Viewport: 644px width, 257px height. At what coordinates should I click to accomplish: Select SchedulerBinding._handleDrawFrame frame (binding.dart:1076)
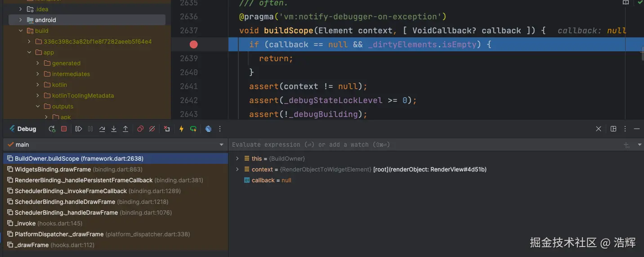(x=116, y=212)
